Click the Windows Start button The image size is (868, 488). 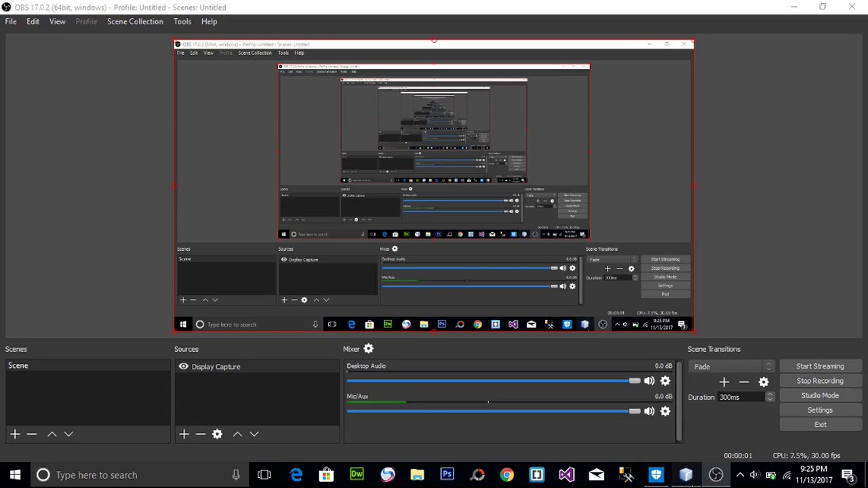click(x=15, y=475)
